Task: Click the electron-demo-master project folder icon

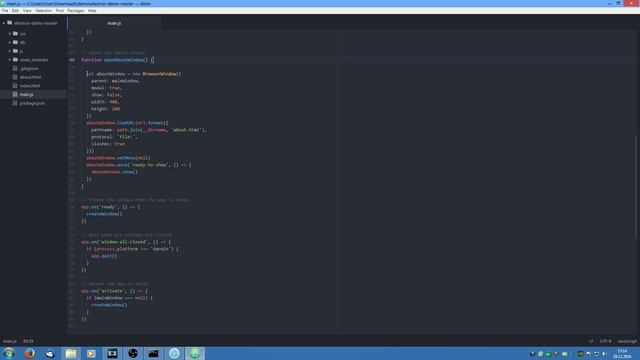Action: (x=10, y=23)
